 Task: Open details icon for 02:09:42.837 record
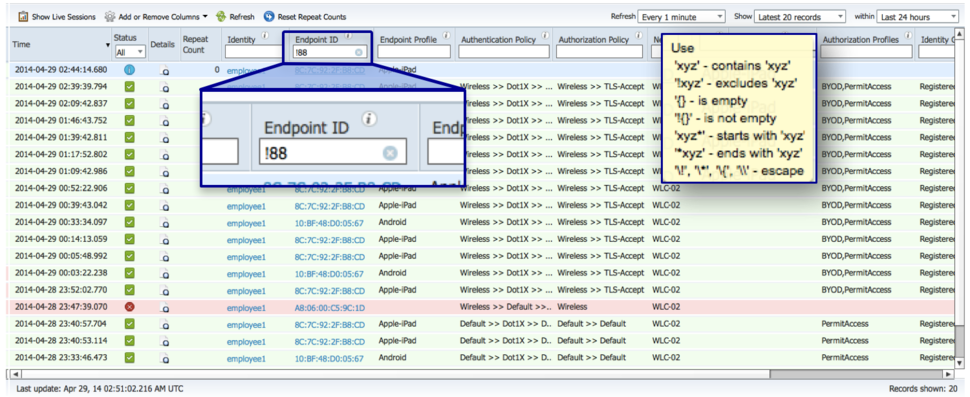pos(165,105)
